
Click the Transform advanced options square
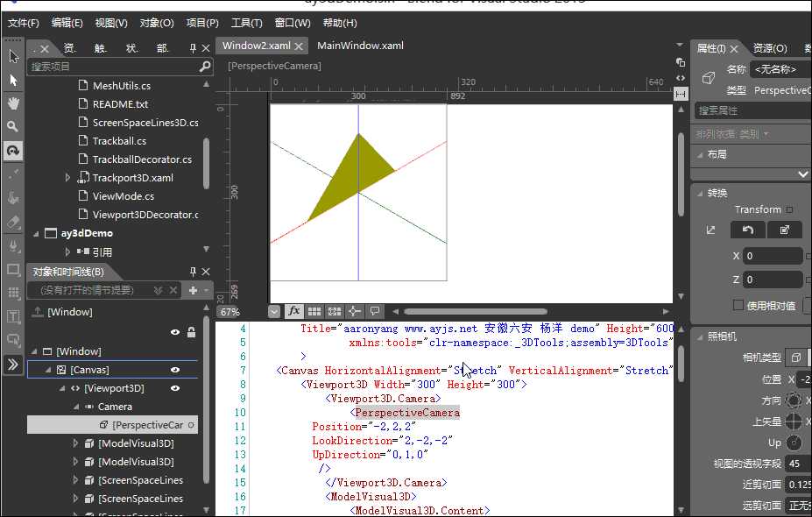(789, 209)
